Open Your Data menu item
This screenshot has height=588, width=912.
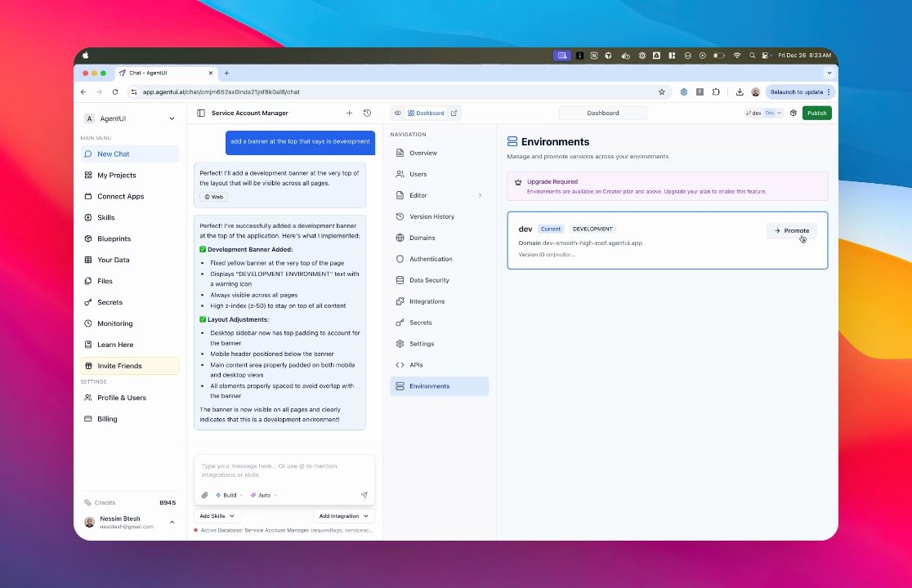[130, 260]
